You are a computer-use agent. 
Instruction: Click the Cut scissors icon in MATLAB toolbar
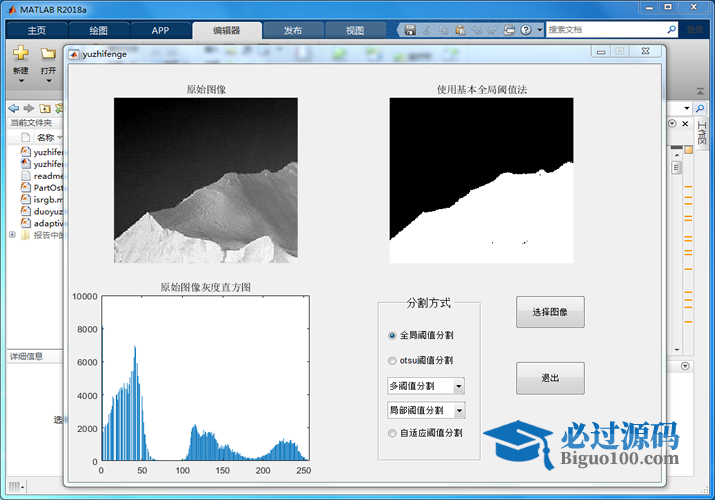pos(426,30)
